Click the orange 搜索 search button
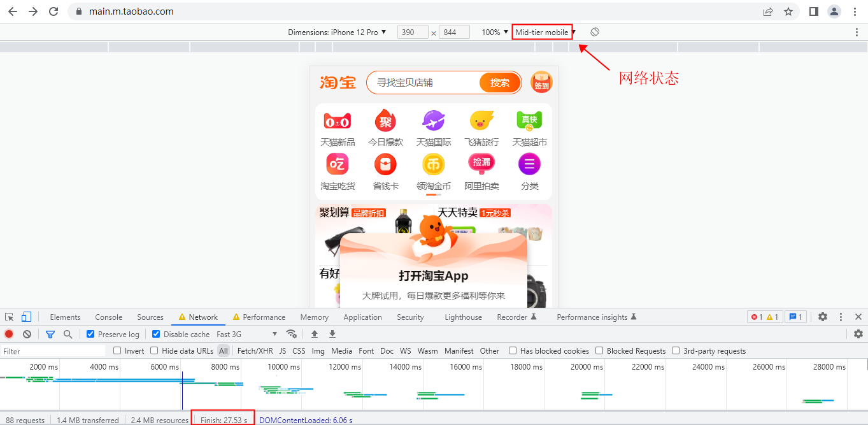Viewport: 868px width, 425px height. 500,82
